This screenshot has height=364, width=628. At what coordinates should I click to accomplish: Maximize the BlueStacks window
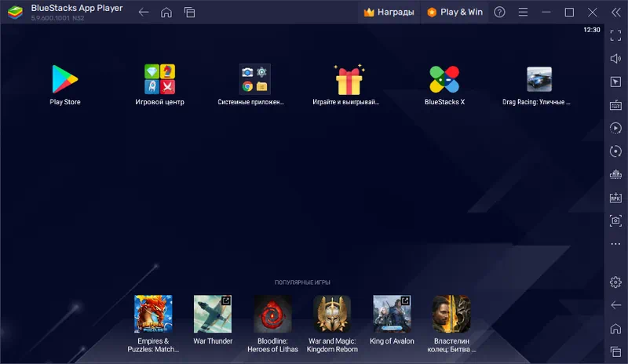(569, 12)
